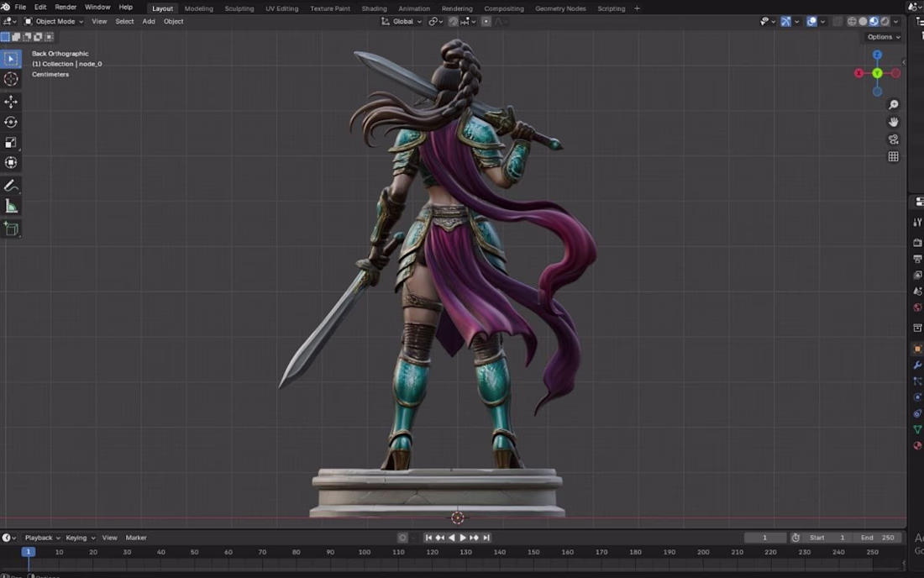Play the animation forward
The width and height of the screenshot is (924, 578).
click(463, 538)
